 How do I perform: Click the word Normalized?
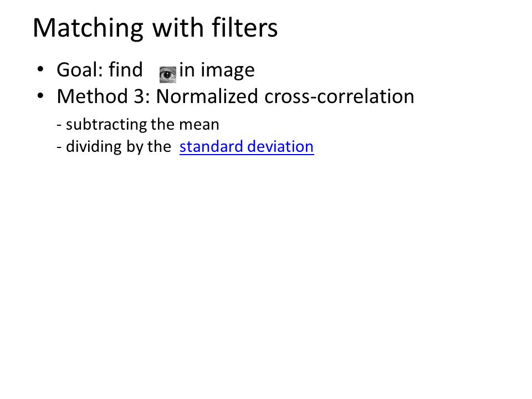(207, 96)
